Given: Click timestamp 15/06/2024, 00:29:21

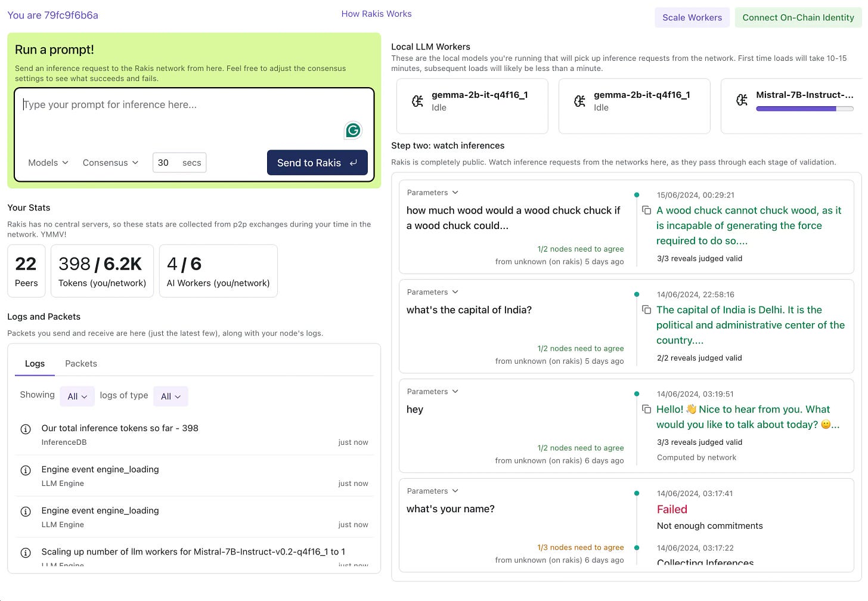Looking at the screenshot, I should pyautogui.click(x=696, y=195).
